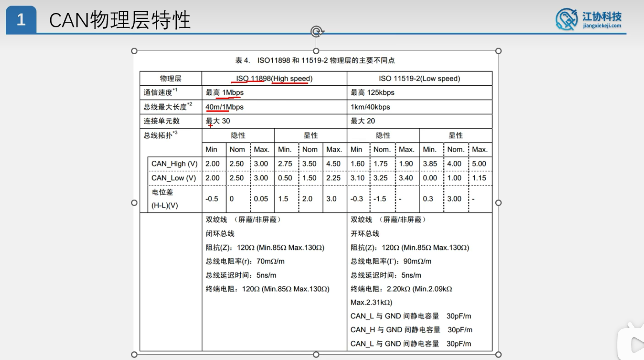
Task: Select the blue slide number badge "1"
Action: pyautogui.click(x=21, y=20)
